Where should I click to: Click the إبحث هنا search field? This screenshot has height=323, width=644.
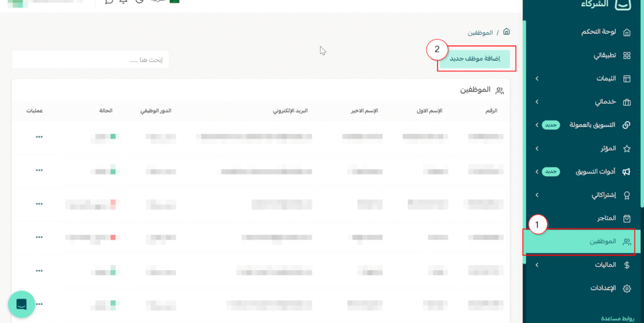[x=90, y=60]
